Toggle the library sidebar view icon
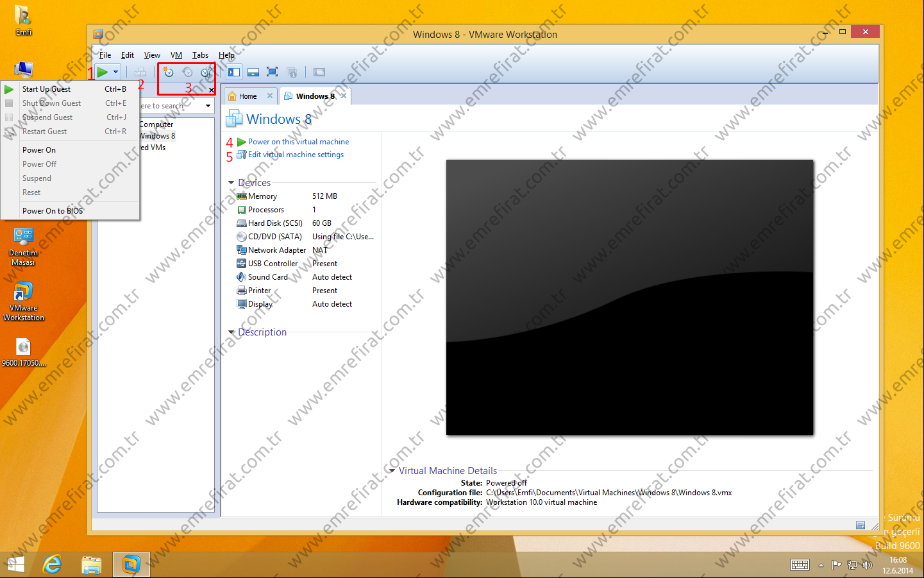The image size is (924, 578). (x=234, y=72)
